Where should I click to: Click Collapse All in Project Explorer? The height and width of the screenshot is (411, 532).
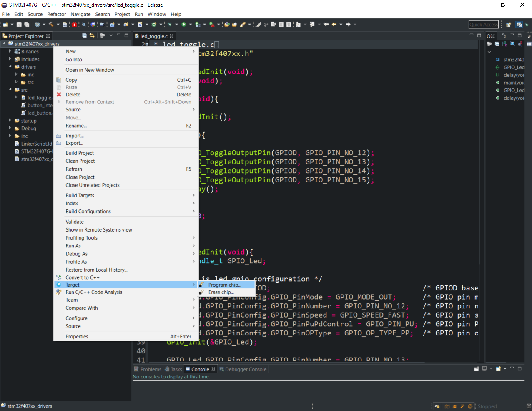[x=85, y=35]
